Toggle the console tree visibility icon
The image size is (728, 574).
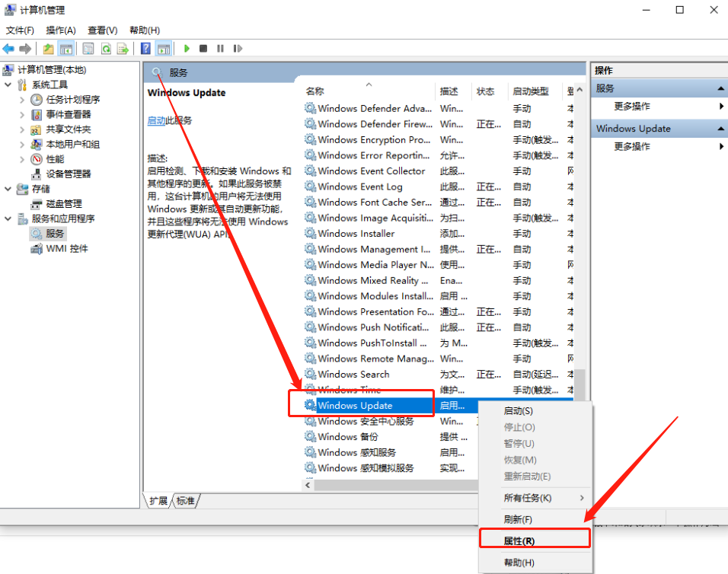64,48
